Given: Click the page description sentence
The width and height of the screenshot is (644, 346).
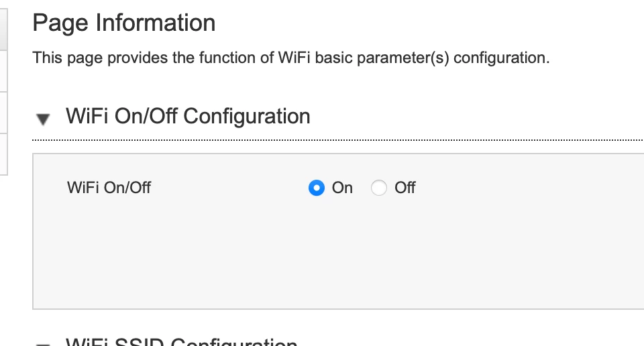Looking at the screenshot, I should click(291, 58).
